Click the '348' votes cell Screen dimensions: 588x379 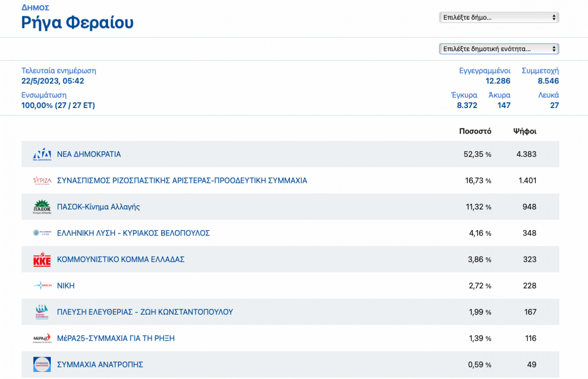pos(530,233)
